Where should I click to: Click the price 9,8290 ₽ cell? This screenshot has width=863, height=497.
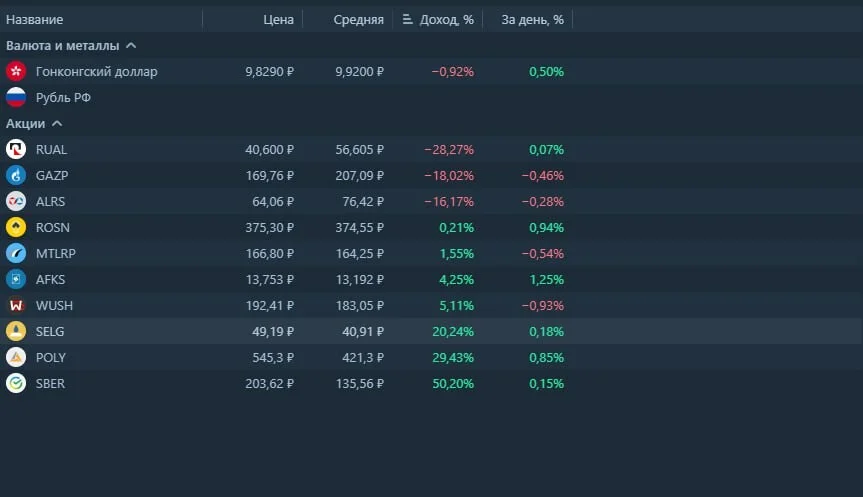click(x=270, y=72)
